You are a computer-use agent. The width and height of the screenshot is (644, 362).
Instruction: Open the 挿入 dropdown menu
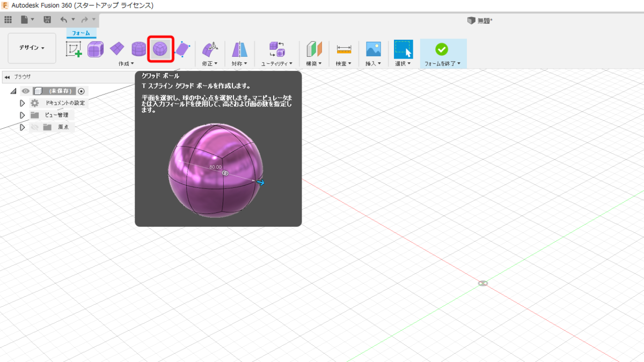click(374, 63)
